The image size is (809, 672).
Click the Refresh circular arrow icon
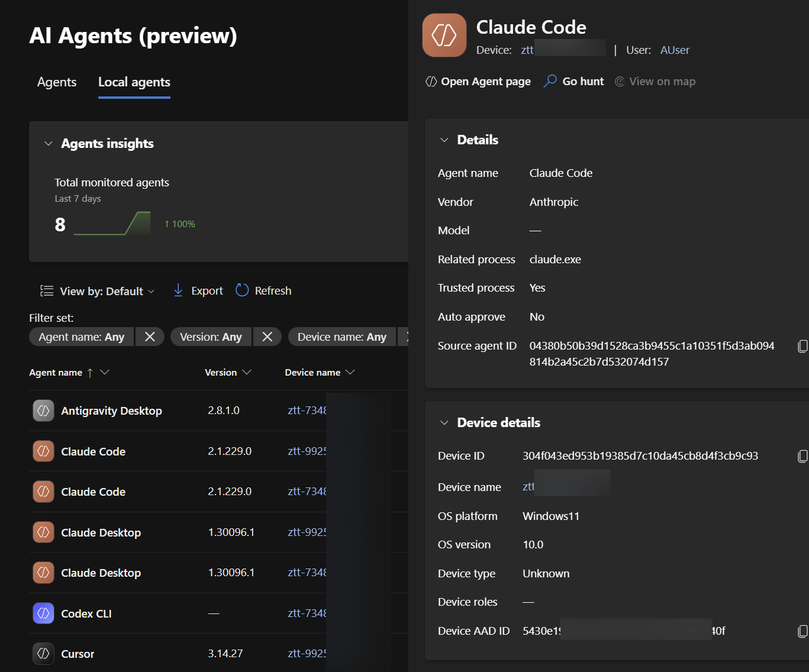242,290
